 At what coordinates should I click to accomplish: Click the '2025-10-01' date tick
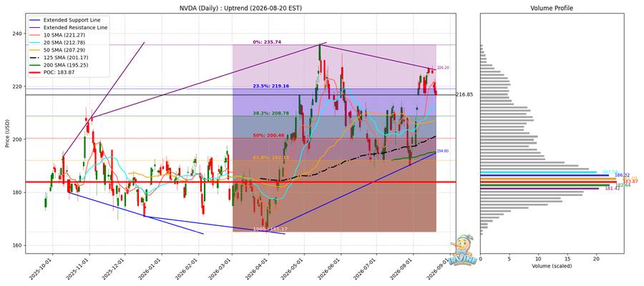tap(42, 269)
